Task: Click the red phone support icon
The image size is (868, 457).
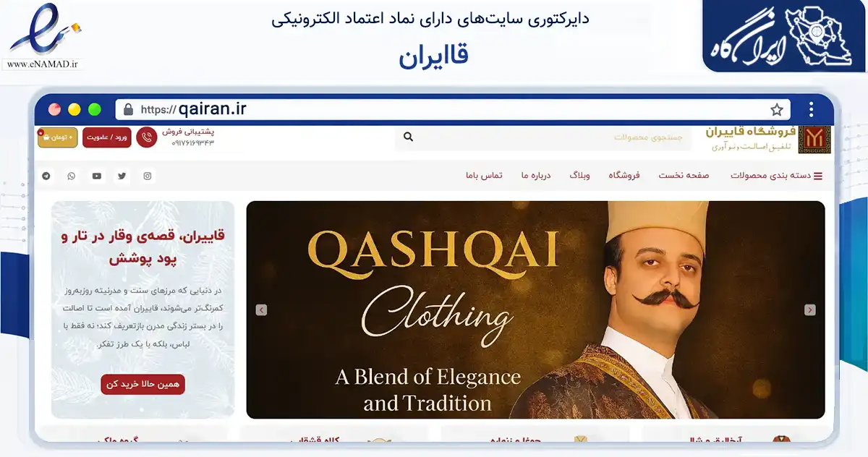Action: click(x=147, y=137)
